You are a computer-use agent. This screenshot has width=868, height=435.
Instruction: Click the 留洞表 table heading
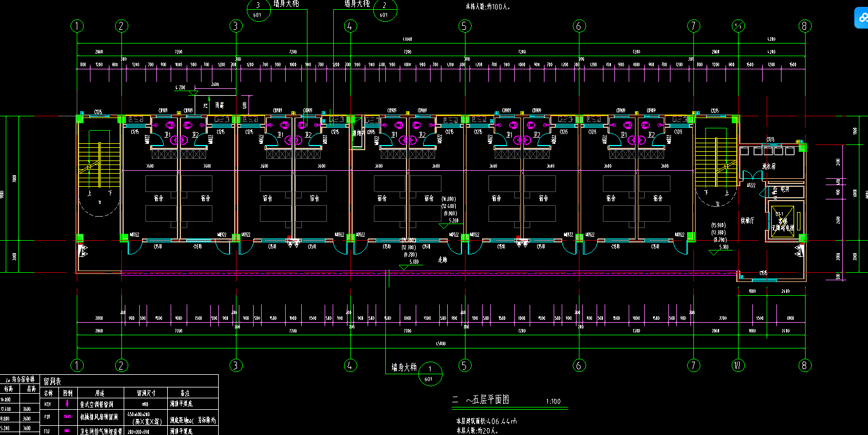53,381
